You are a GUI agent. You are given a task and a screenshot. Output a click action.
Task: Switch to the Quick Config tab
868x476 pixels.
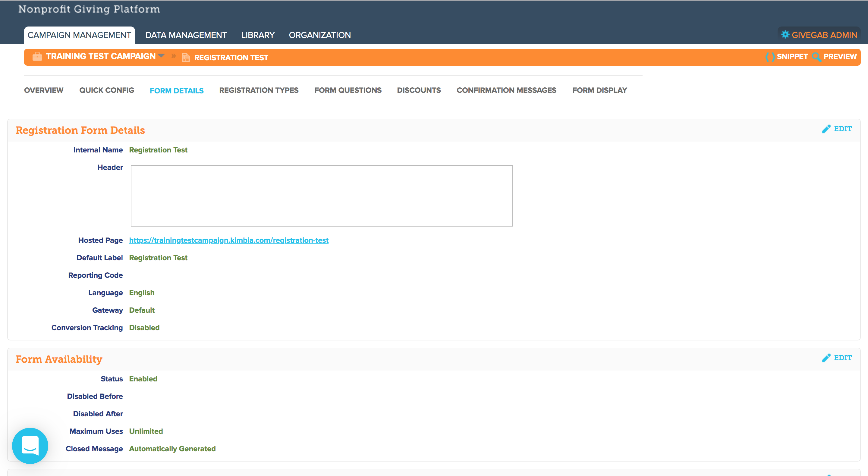[106, 90]
